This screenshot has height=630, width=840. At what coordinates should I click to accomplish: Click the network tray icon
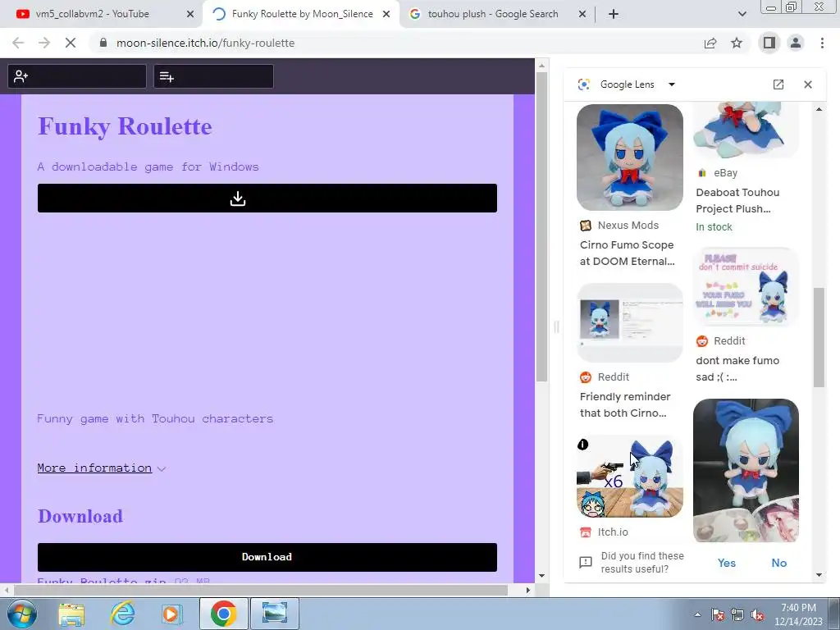tap(737, 614)
